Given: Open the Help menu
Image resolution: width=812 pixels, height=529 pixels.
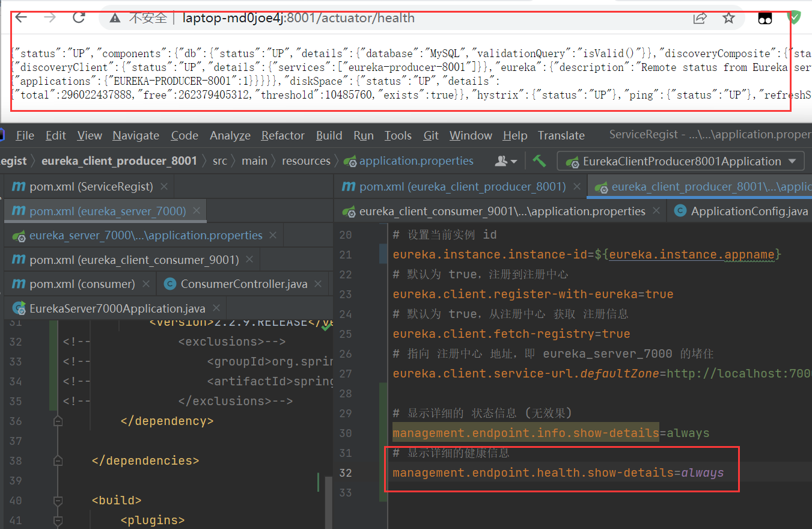Looking at the screenshot, I should pos(515,135).
